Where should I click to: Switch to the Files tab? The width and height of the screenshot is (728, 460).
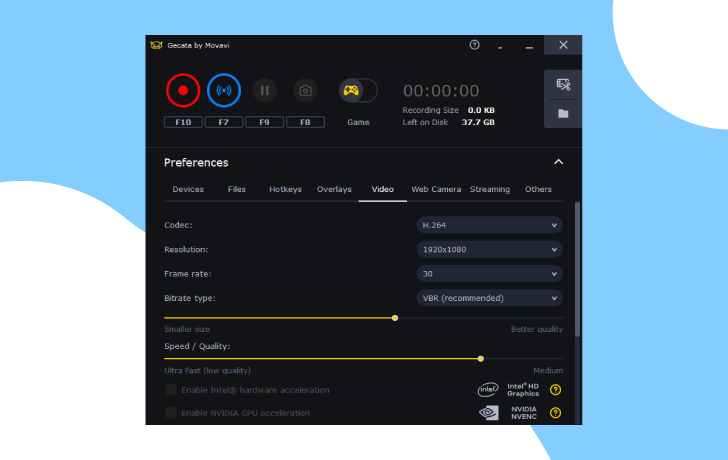pos(237,189)
